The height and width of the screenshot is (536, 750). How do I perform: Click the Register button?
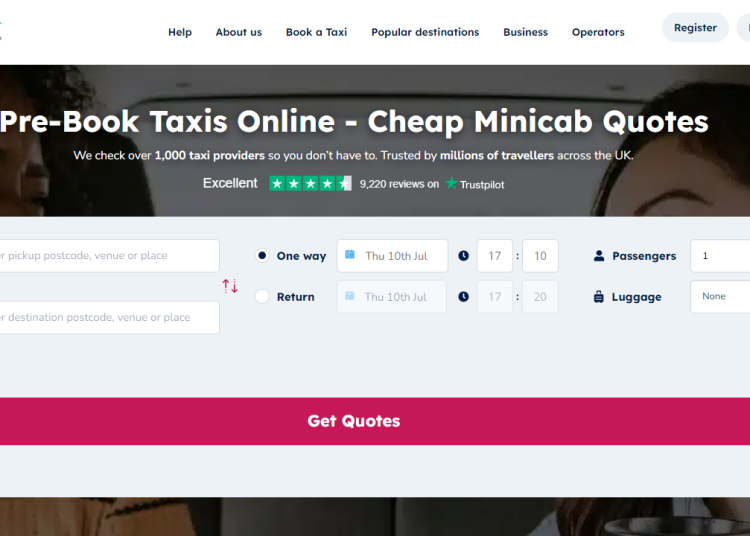click(695, 28)
